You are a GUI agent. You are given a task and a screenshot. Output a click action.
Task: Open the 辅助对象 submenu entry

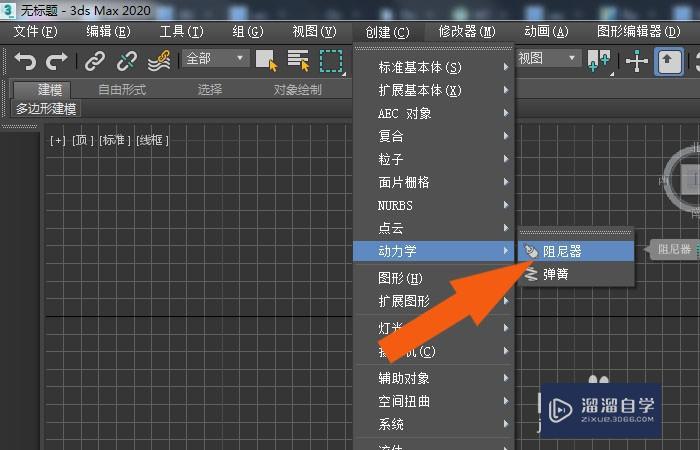[433, 378]
